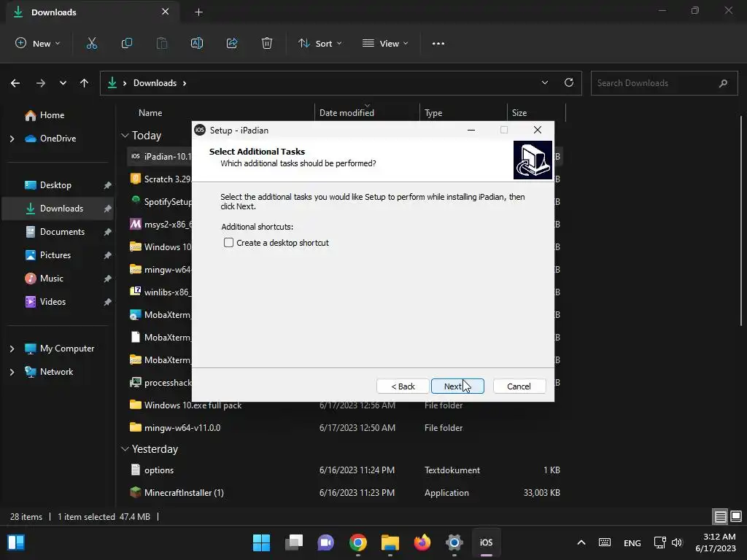Open Videos in the navigation pane
The image size is (747, 560).
click(x=53, y=302)
